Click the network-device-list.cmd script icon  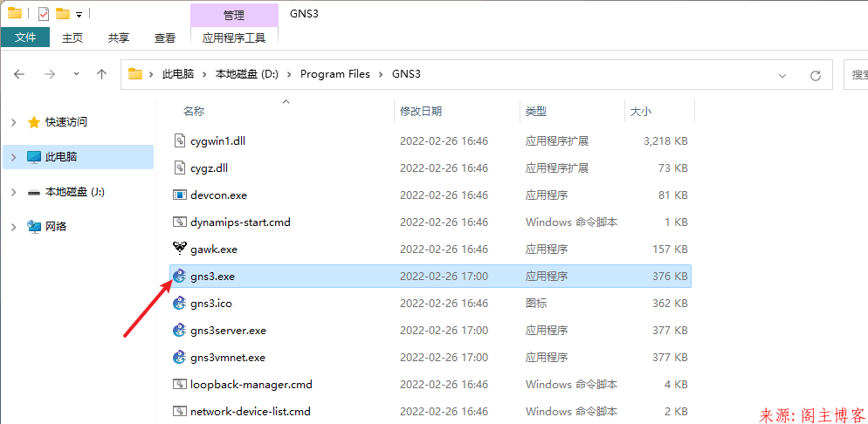tap(179, 411)
